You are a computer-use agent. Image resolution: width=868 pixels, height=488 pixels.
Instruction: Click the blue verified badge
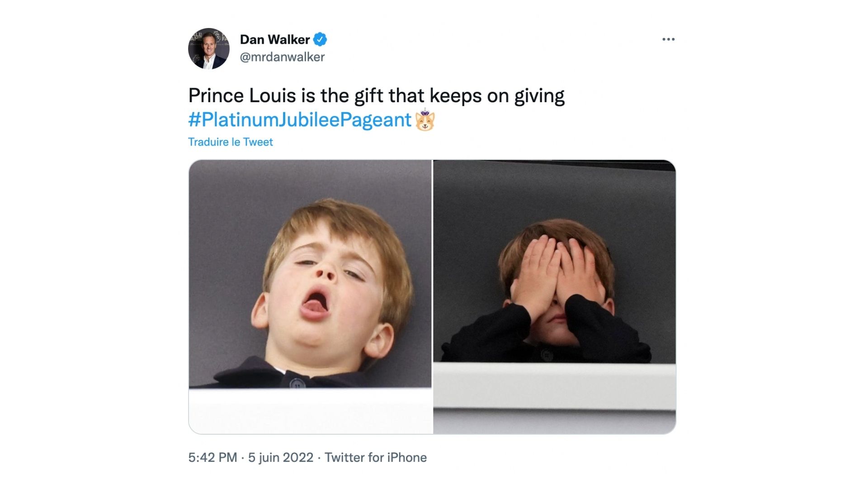[x=320, y=40]
